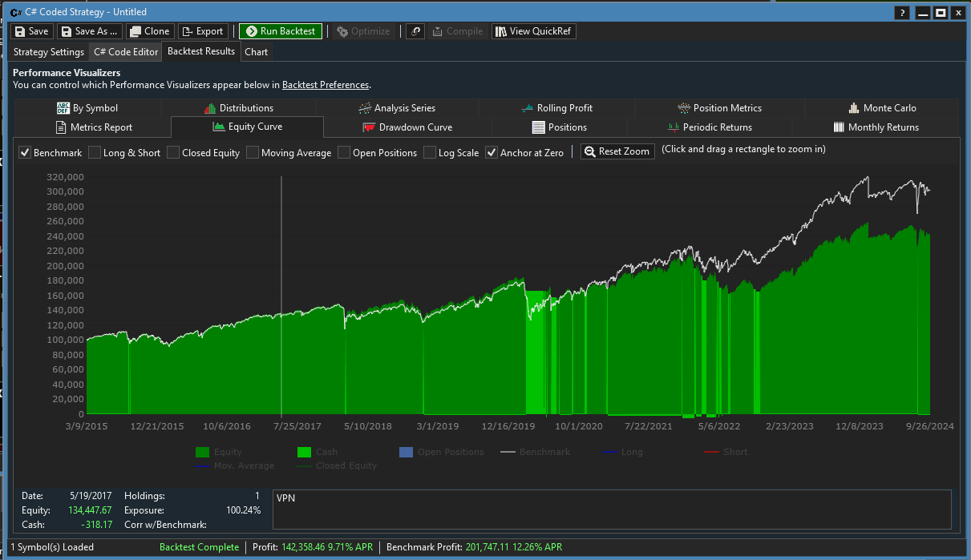
Task: Click the chain-link icon button in toolbar
Action: click(415, 31)
